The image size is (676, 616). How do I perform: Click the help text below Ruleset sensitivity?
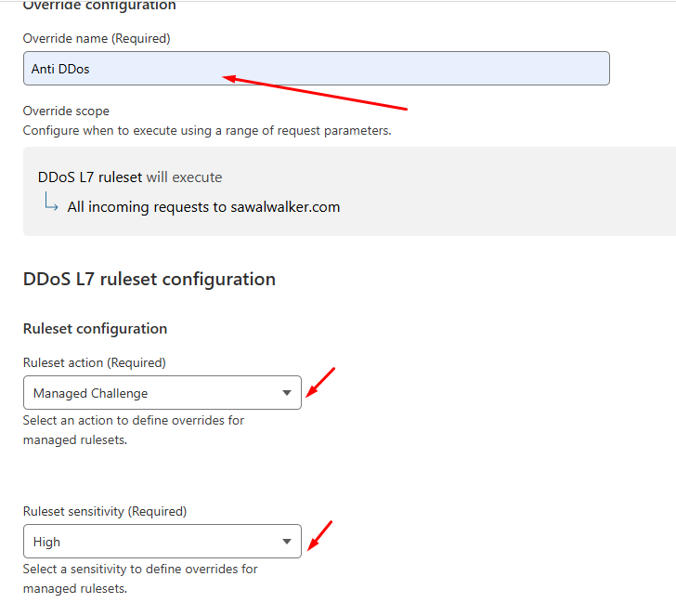click(x=139, y=578)
